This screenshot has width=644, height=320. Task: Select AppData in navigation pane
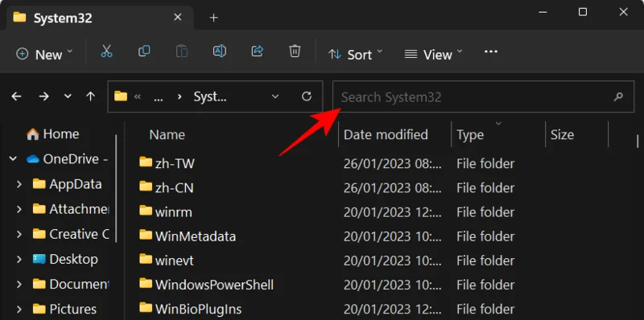click(75, 184)
